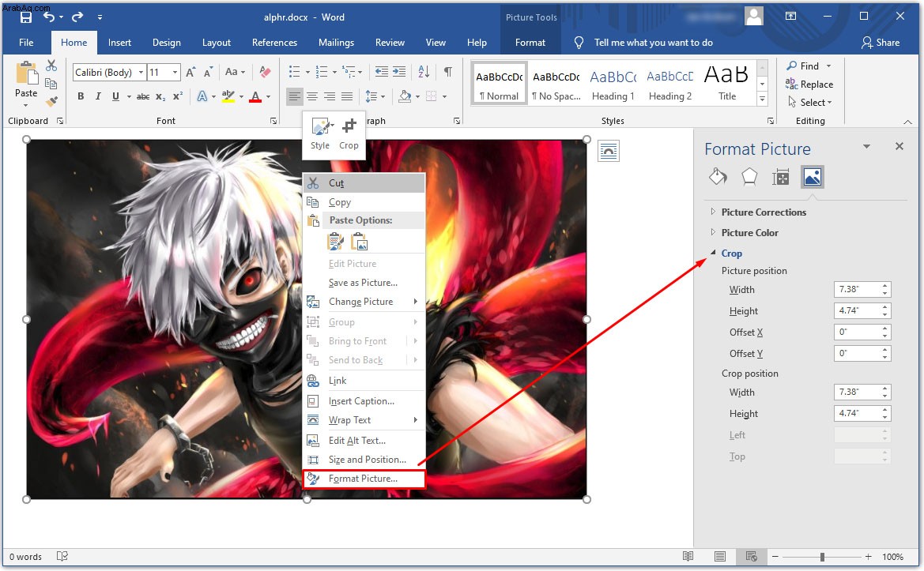Viewport: 924px width, 571px height.
Task: Toggle Italic formatting
Action: [x=98, y=96]
